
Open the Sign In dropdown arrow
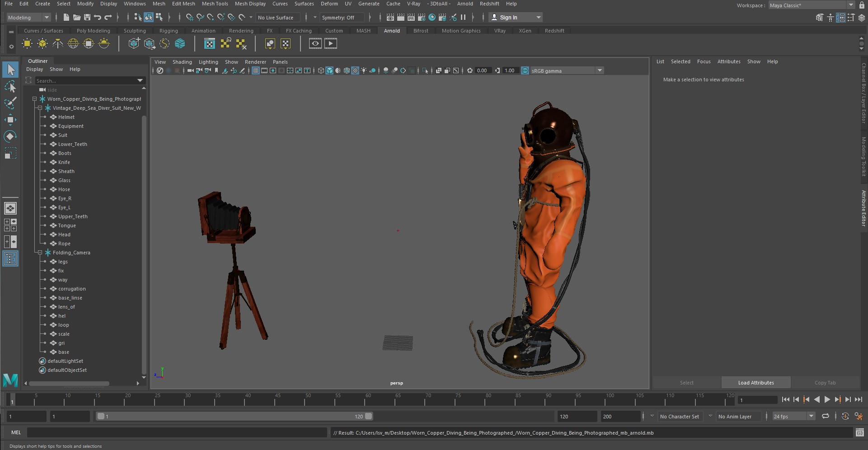pyautogui.click(x=538, y=18)
